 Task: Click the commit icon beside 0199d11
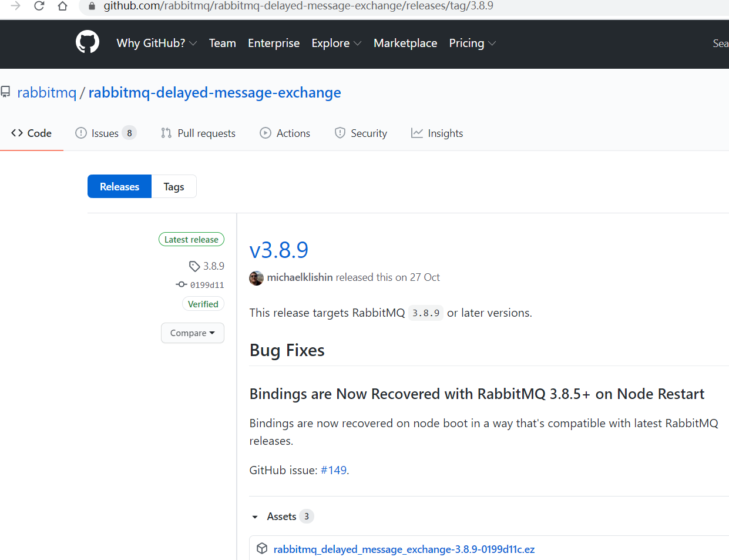(x=182, y=285)
